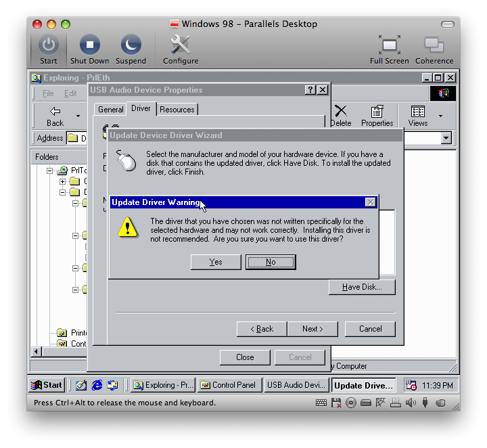
Task: Open the Windows 98 Start menu
Action: coord(47,385)
